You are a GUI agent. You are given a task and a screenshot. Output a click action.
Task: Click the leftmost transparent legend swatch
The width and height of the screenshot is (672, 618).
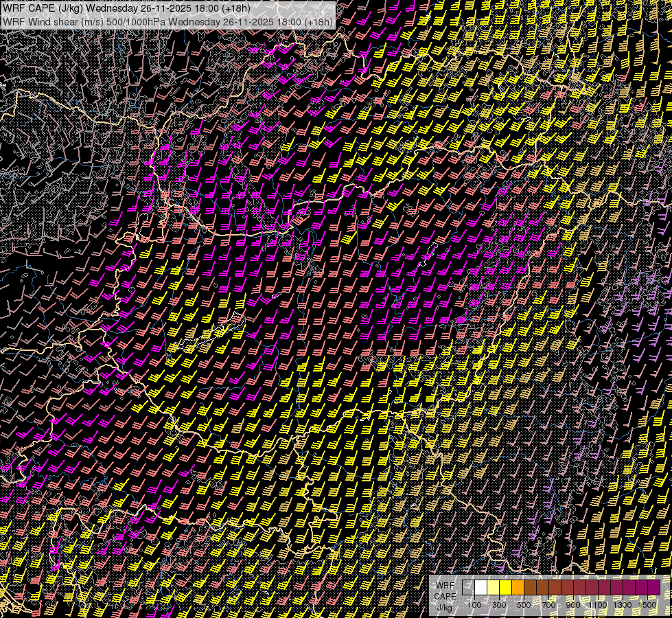[469, 588]
